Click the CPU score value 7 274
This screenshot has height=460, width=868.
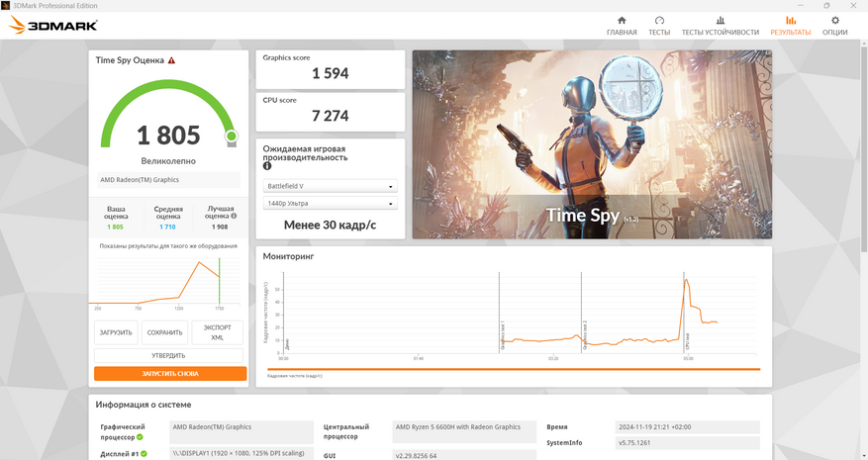(330, 116)
